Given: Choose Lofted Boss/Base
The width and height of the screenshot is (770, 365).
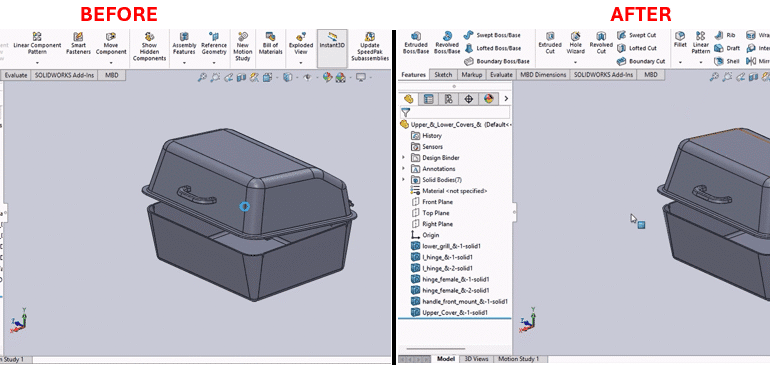Looking at the screenshot, I should click(493, 48).
